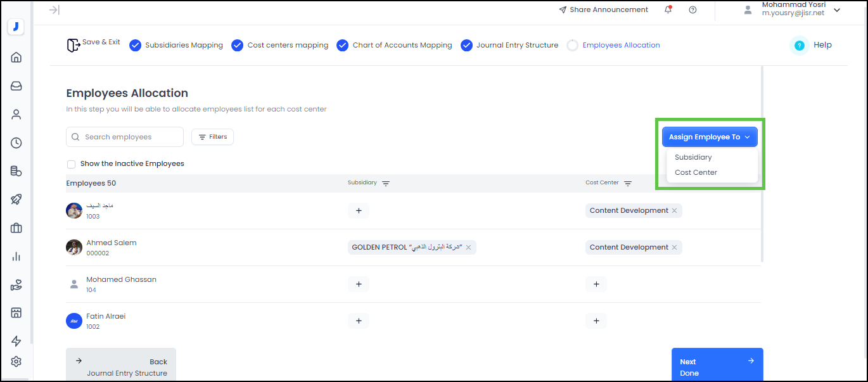The image size is (868, 382).
Task: Open the rocket icon in sidebar
Action: click(x=16, y=200)
